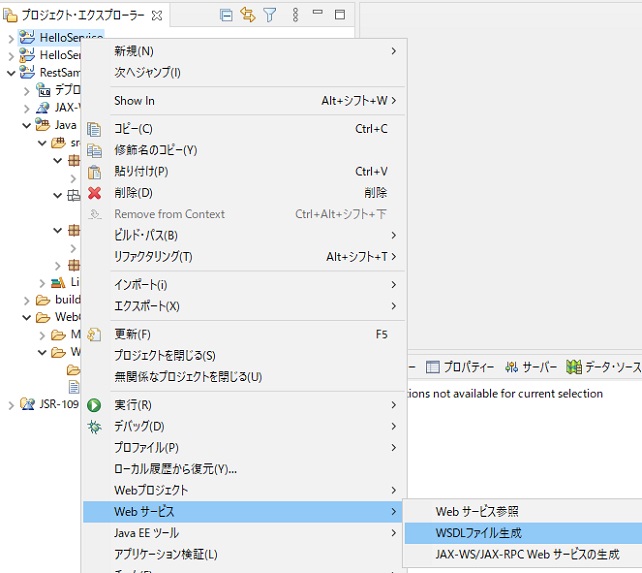Click the RestSam project icon
Image resolution: width=642 pixels, height=573 pixels.
coord(27,72)
